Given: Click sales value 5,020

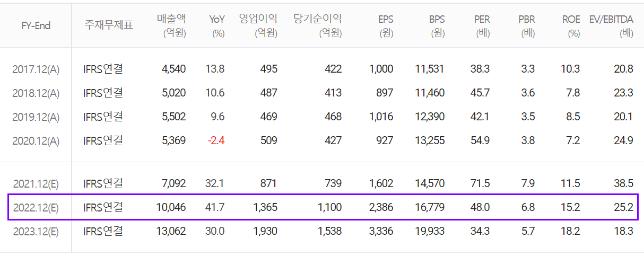Looking at the screenshot, I should pyautogui.click(x=174, y=93).
